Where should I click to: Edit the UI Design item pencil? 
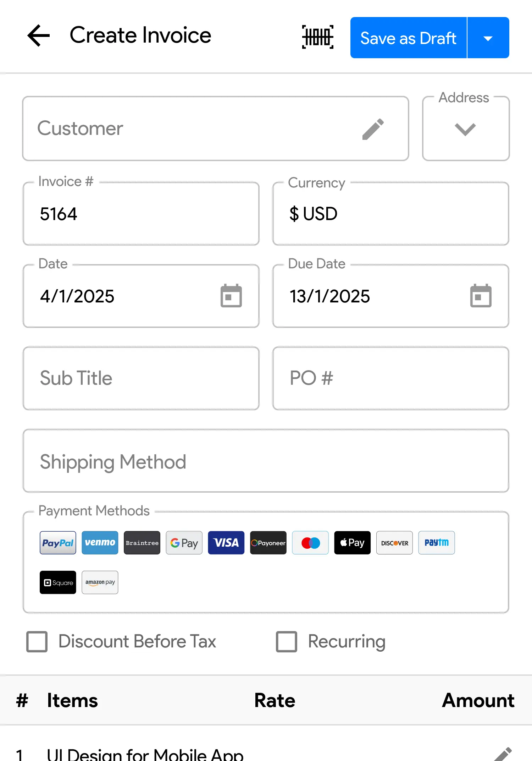[x=503, y=755]
